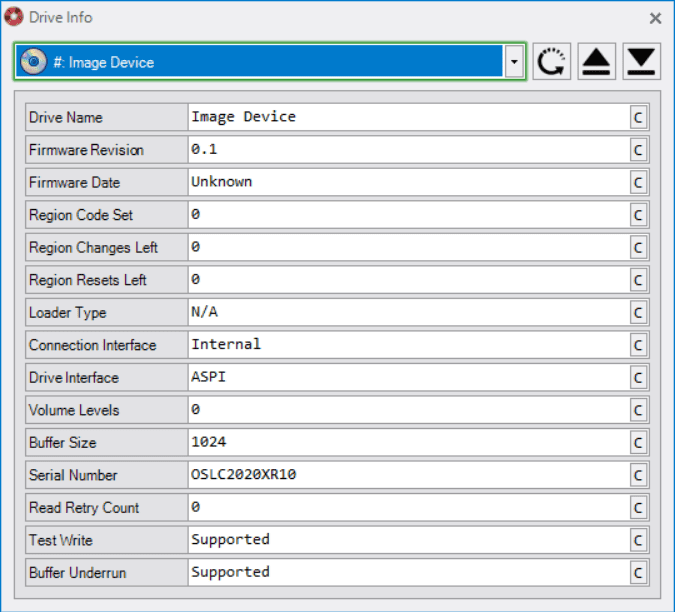The height and width of the screenshot is (612, 675).
Task: Copy the Read Retry Count value
Action: point(638,508)
